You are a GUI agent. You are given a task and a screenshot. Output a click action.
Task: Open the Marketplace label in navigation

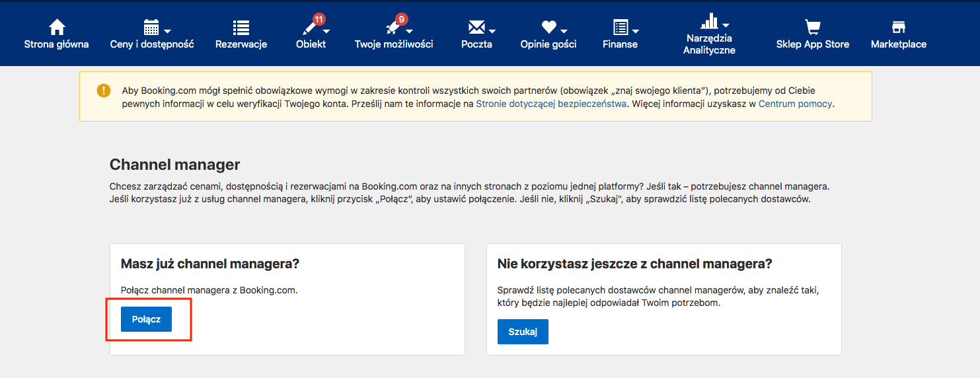899,44
